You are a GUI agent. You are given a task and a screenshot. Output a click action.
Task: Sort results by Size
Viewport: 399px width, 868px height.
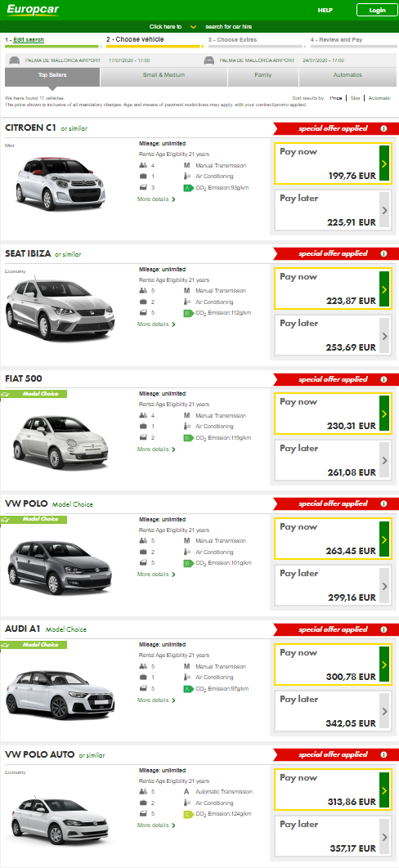pyautogui.click(x=355, y=98)
